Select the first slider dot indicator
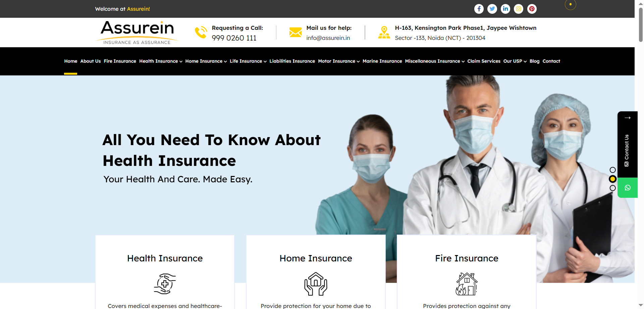 click(x=612, y=170)
